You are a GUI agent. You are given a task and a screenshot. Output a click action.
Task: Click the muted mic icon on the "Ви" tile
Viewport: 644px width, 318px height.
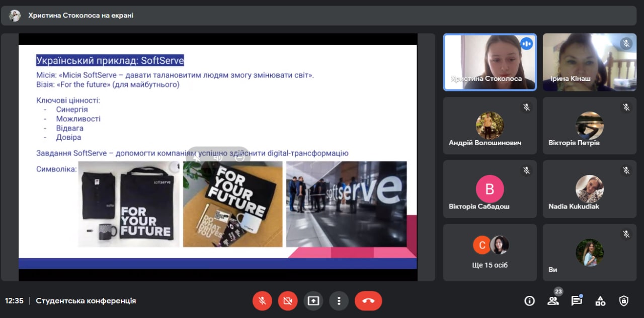pos(626,234)
